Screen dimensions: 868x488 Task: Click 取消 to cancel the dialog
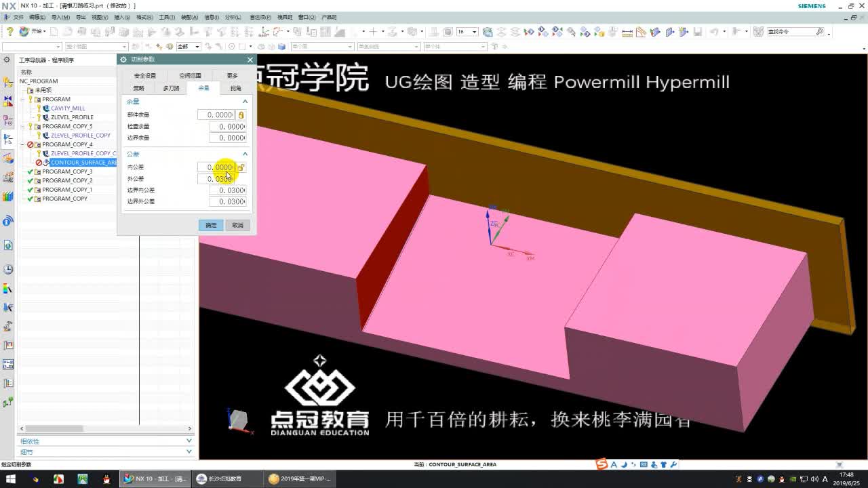tap(237, 224)
